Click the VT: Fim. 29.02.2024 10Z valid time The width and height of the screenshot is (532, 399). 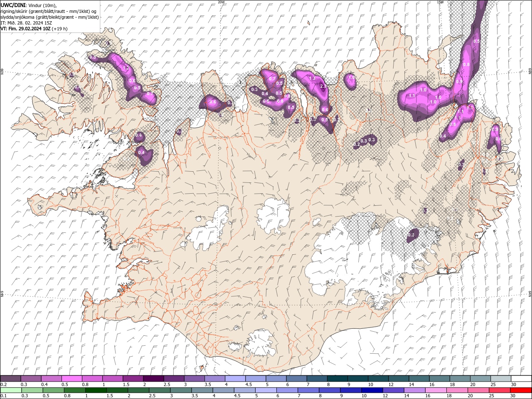(26, 29)
